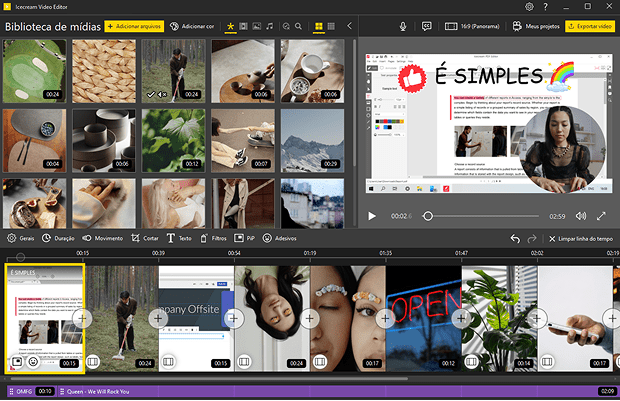Toggle mute icon on forest man thumbnail
This screenshot has width=620, height=401.
(x=162, y=95)
